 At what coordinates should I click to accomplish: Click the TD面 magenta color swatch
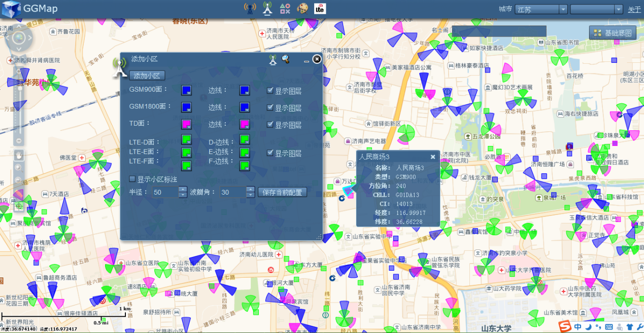(x=187, y=124)
